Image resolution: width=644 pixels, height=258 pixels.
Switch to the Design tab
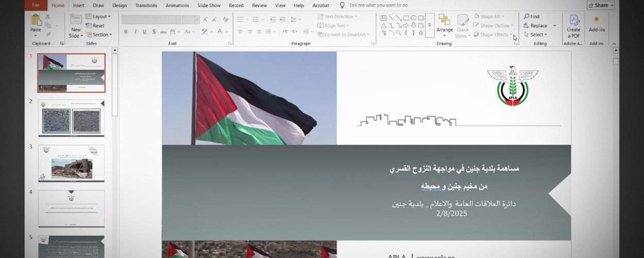[x=120, y=5]
